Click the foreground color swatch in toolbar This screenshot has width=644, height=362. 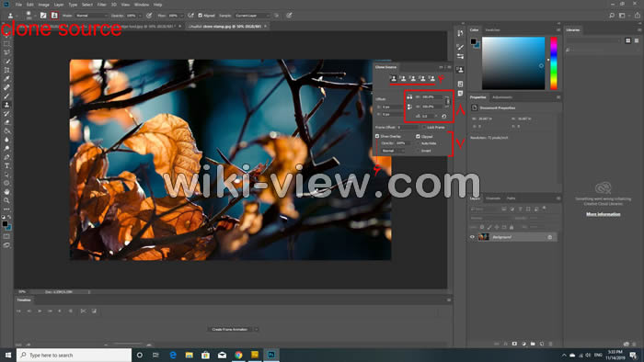(5, 223)
